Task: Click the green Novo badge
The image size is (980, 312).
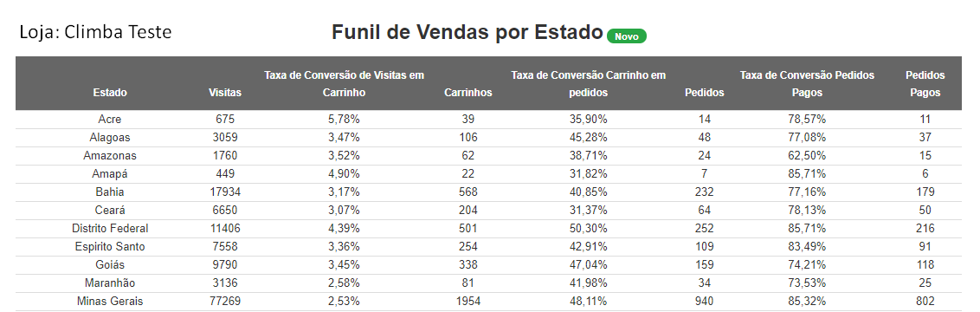Action: [626, 36]
